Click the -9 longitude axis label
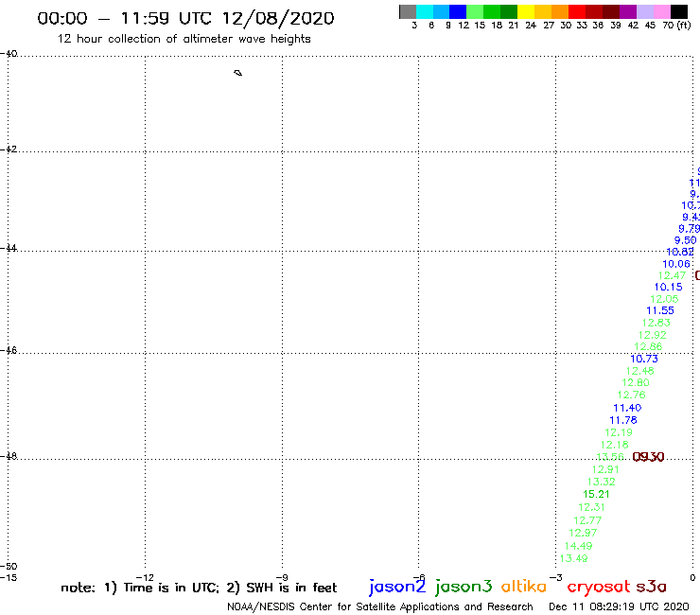The image size is (700, 615). point(282,578)
